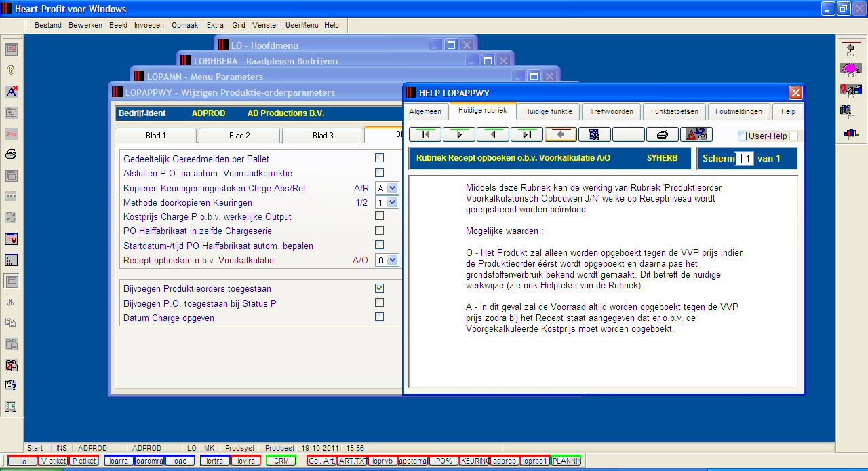Click the KEURING shortcut button
The width and height of the screenshot is (868, 471).
point(475,461)
